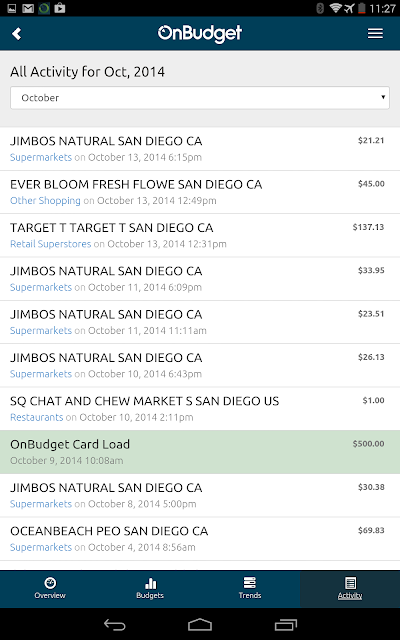
Task: Click the Restaurants category link
Action: click(x=37, y=417)
